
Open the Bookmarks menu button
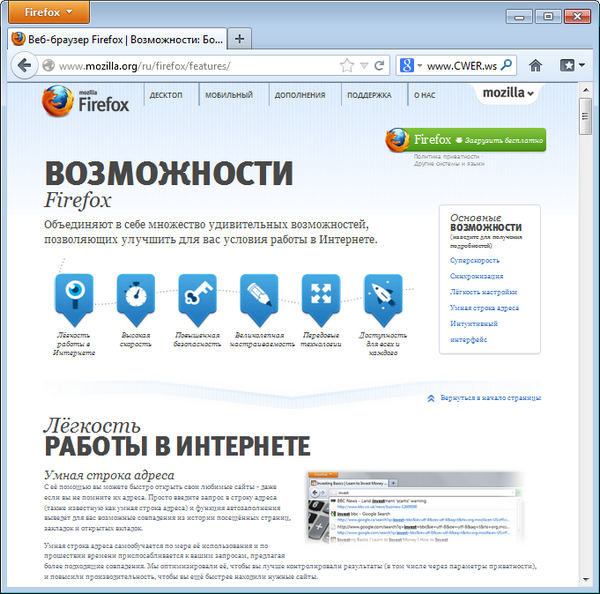[x=571, y=66]
